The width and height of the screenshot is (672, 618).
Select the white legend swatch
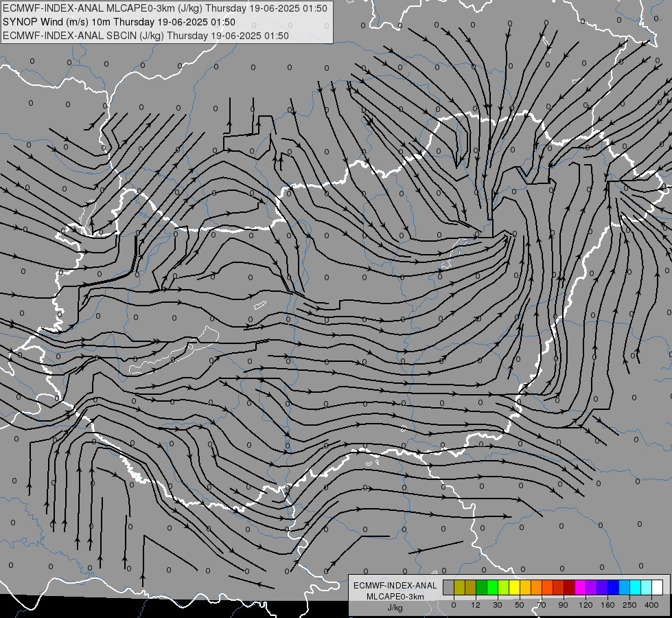pos(657,588)
